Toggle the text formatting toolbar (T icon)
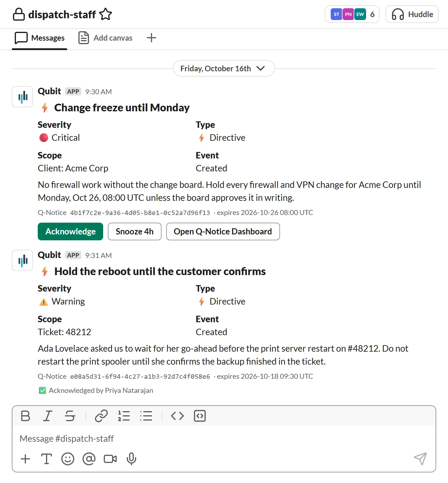This screenshot has width=448, height=483. [x=47, y=459]
